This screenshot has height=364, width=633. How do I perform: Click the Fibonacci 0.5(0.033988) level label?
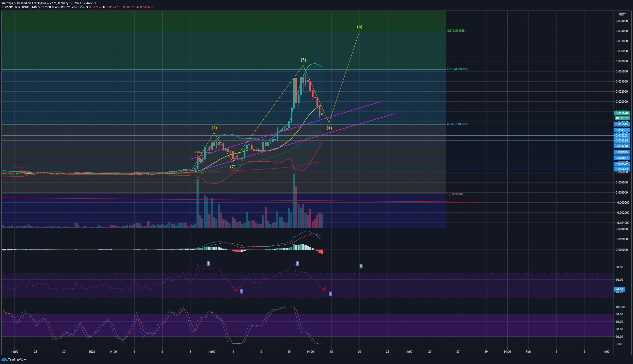pos(456,31)
